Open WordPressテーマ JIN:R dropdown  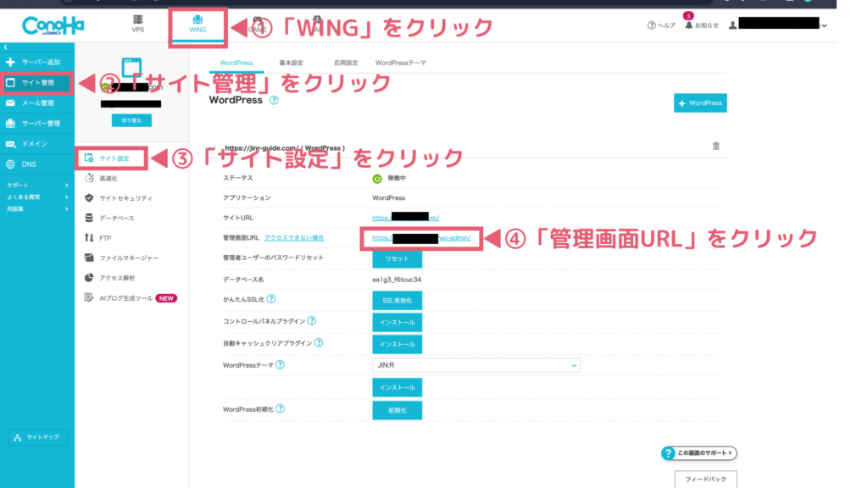point(476,365)
